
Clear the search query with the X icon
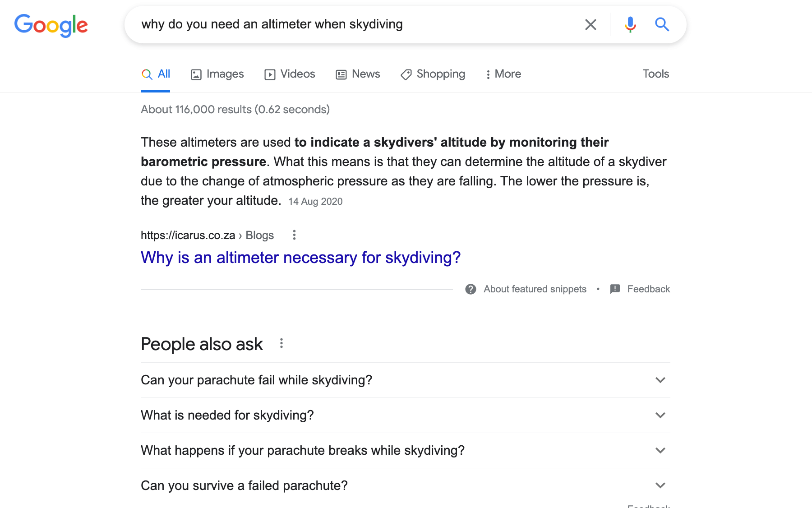pos(590,25)
